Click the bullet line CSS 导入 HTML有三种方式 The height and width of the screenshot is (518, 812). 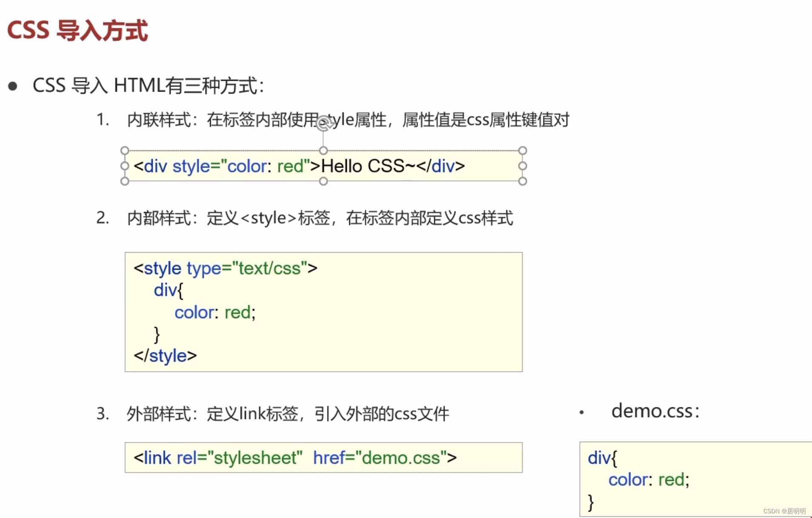click(x=149, y=85)
